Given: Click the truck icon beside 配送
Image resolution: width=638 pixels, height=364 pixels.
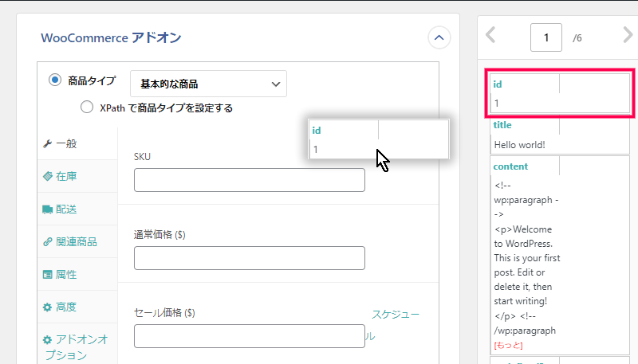Looking at the screenshot, I should pyautogui.click(x=48, y=209).
